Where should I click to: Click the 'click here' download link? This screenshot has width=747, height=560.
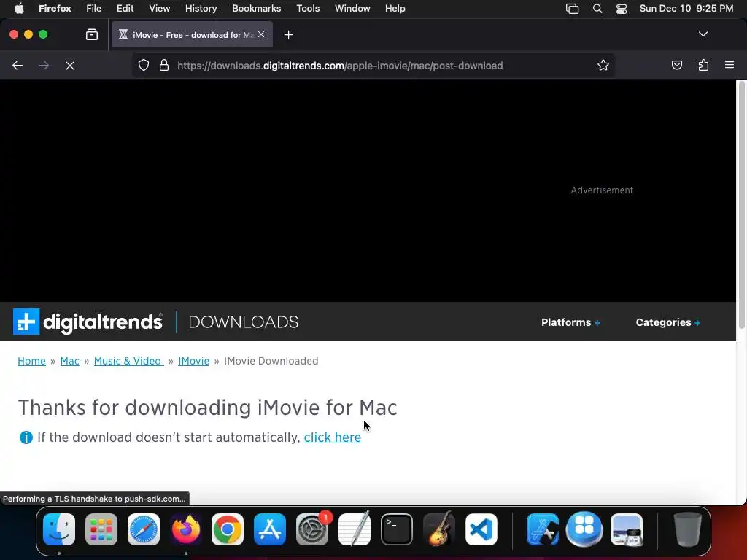[332, 437]
